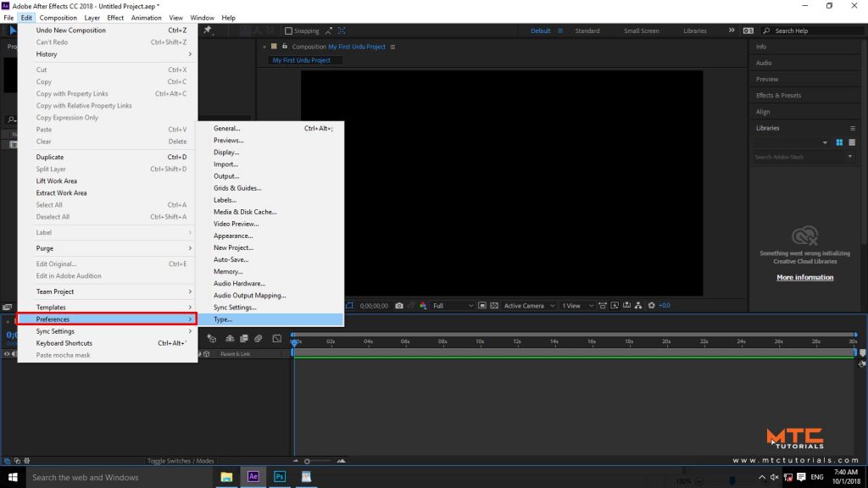Click the comp flowchart icon in viewer
Screen dimensions: 868x488
tap(638, 305)
